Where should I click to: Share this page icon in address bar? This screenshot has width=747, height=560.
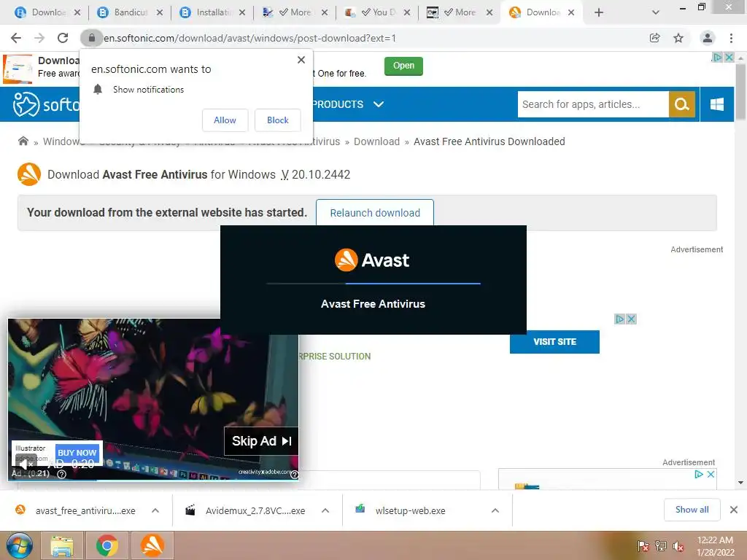655,38
